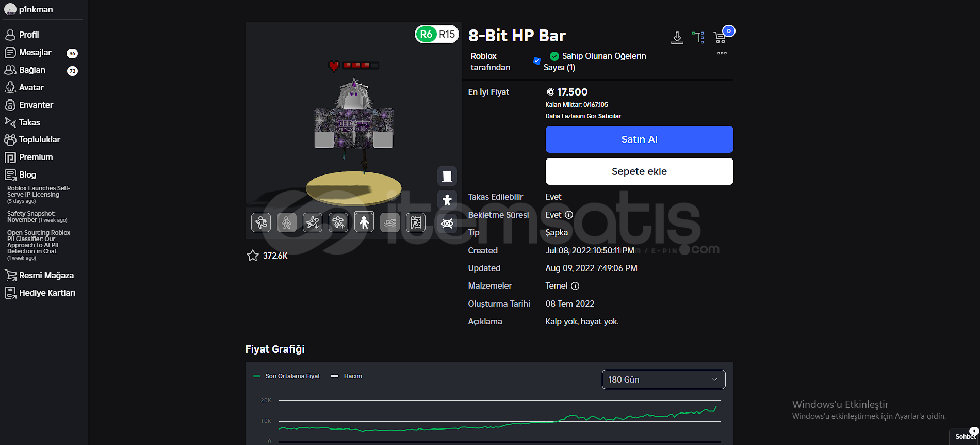980x445 pixels.
Task: Click the Sepete ekle button
Action: pos(639,171)
